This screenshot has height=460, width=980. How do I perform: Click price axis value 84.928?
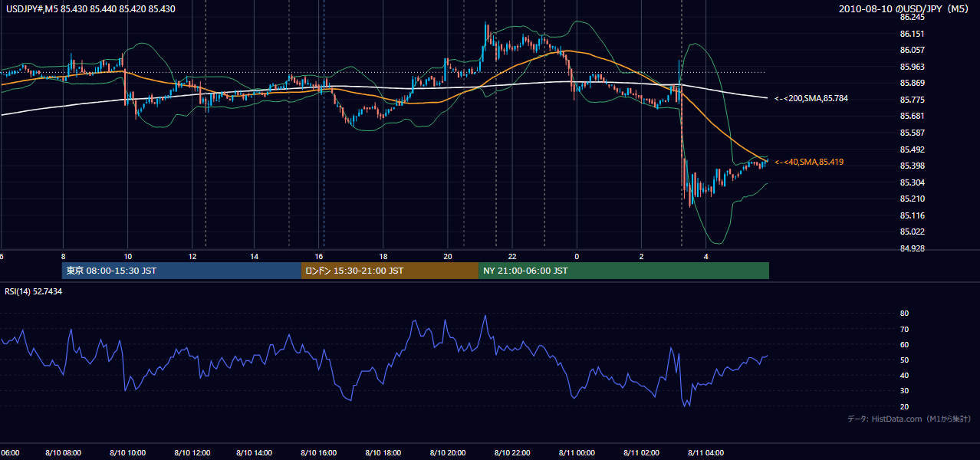coord(912,248)
